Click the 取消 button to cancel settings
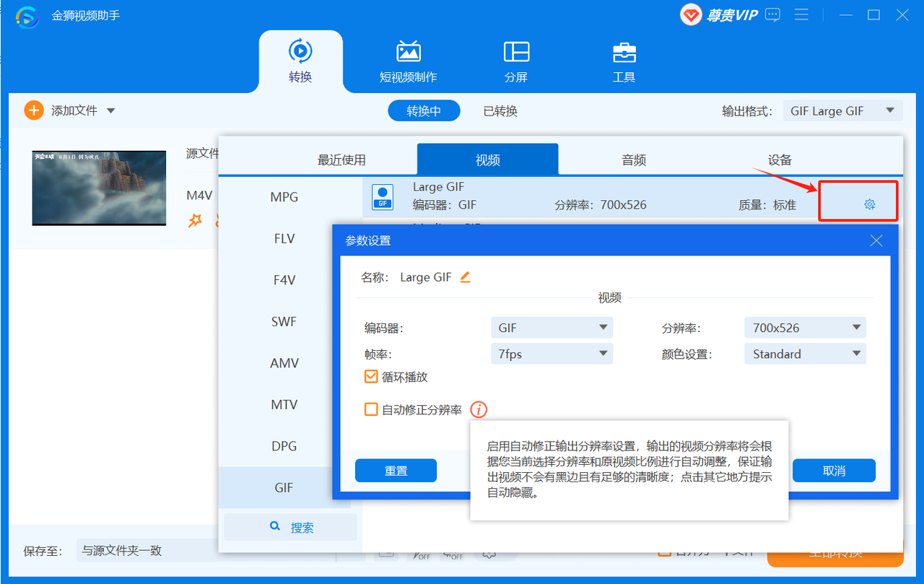This screenshot has width=924, height=584. tap(834, 470)
